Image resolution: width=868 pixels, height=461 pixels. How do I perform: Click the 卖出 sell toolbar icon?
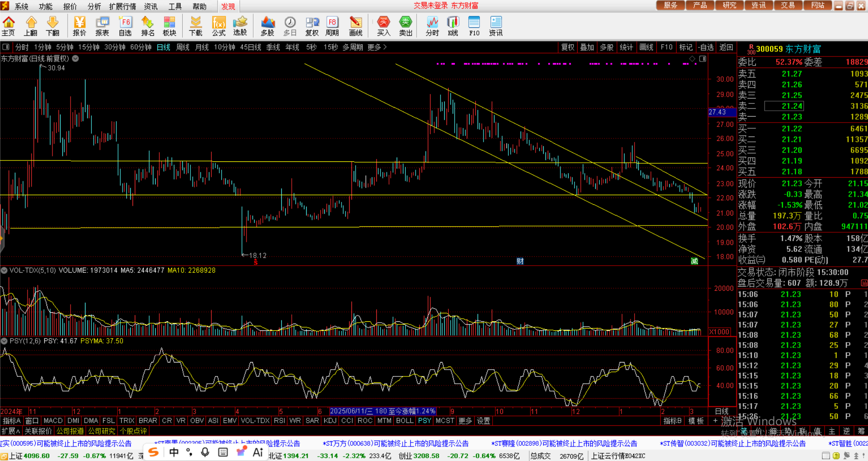click(x=406, y=26)
